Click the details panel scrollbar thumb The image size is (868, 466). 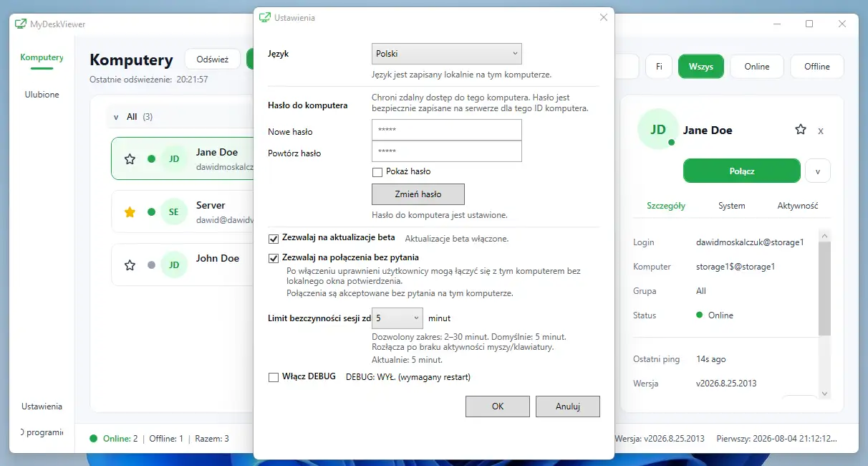coord(824,288)
